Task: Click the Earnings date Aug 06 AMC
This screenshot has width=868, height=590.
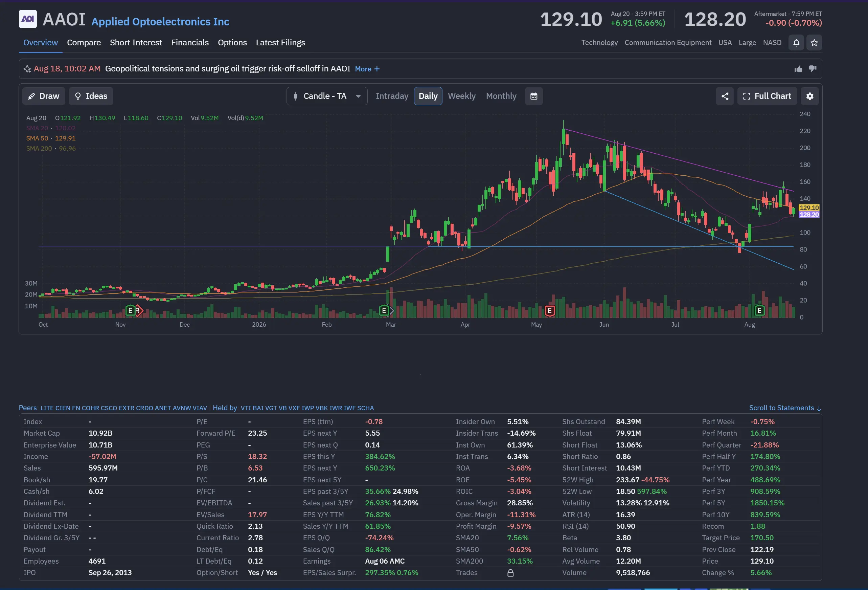Action: [x=385, y=561]
